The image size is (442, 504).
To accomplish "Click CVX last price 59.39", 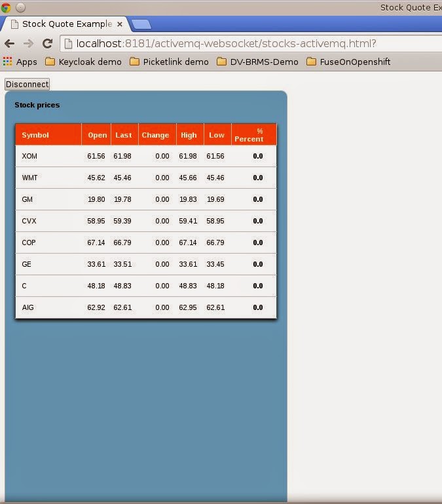I will click(x=122, y=221).
